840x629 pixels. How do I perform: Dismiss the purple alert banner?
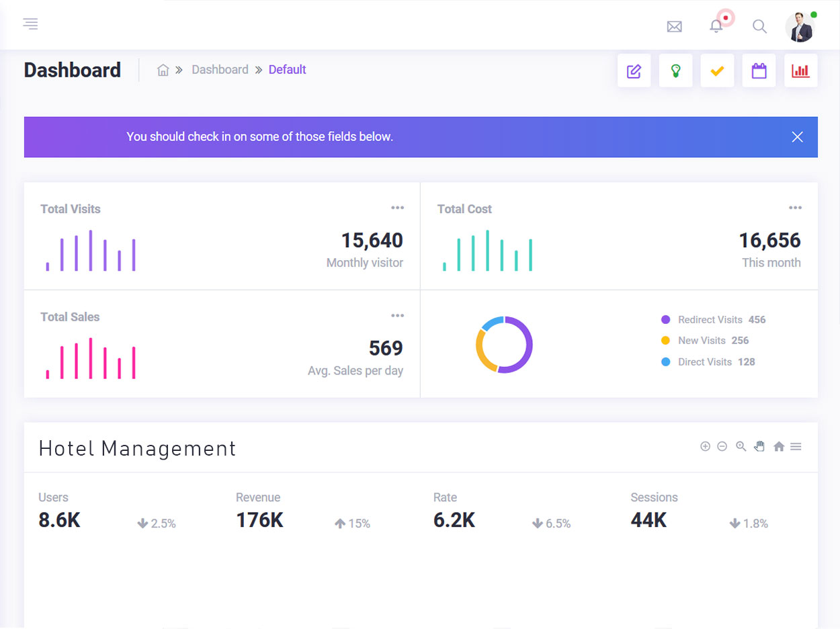click(x=797, y=137)
